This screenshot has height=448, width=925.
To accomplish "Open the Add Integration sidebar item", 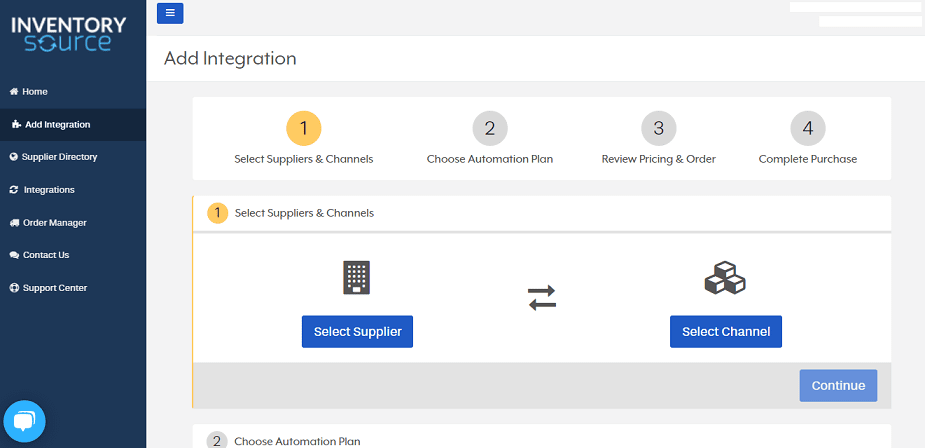I will point(73,125).
